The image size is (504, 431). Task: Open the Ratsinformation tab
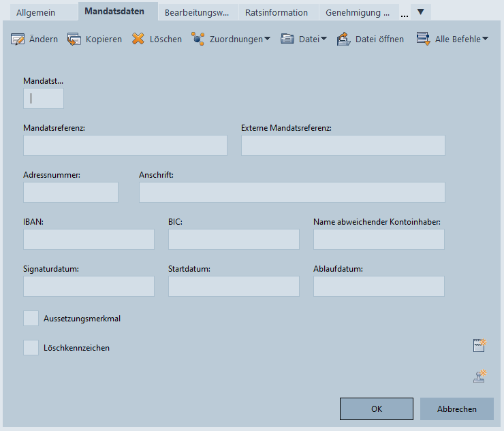pos(277,12)
